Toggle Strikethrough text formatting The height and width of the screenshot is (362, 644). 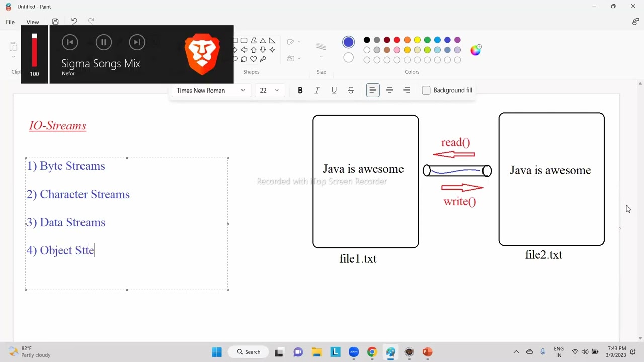(351, 90)
